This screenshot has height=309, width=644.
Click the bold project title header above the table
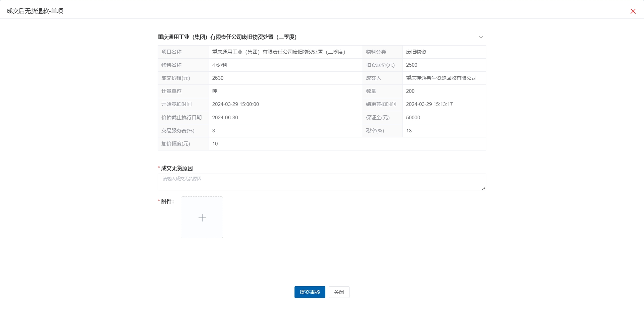click(227, 37)
